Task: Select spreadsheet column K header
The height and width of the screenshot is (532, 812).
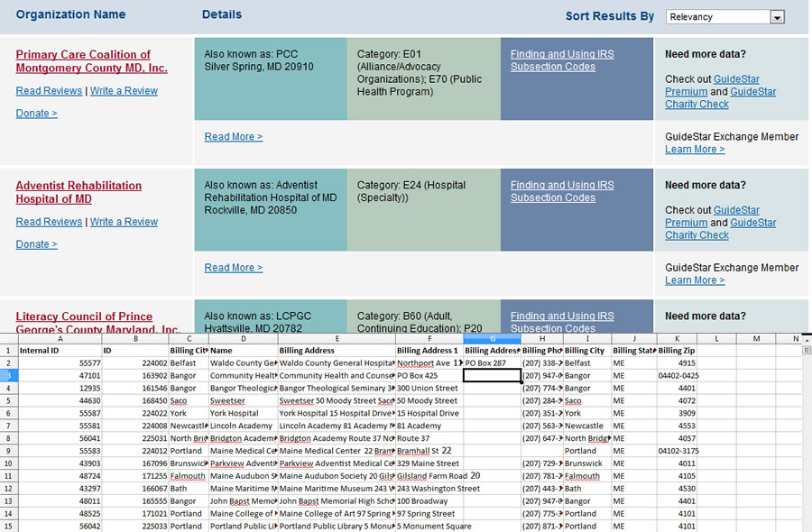Action: (677, 338)
